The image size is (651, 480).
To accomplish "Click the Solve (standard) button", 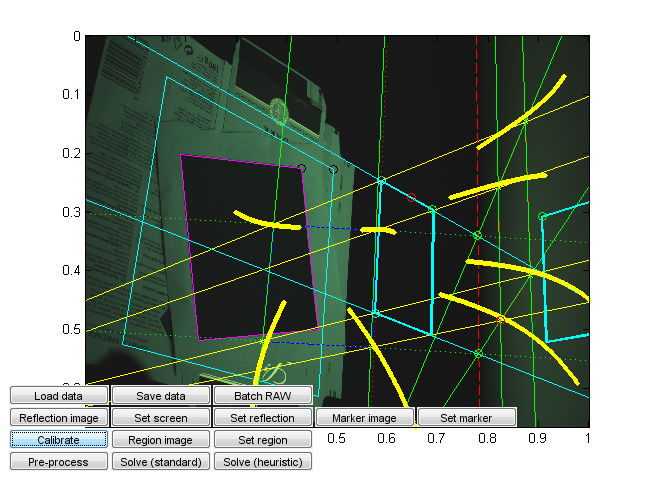I will tap(161, 462).
